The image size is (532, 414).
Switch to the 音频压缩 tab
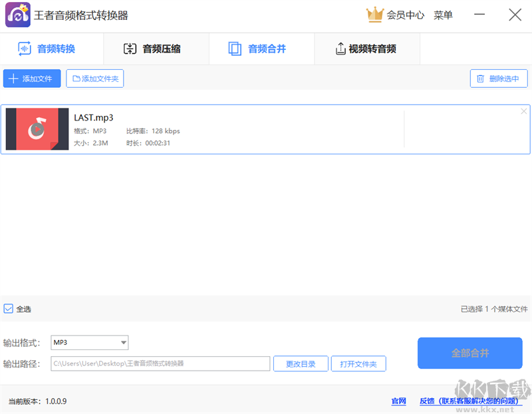156,49
